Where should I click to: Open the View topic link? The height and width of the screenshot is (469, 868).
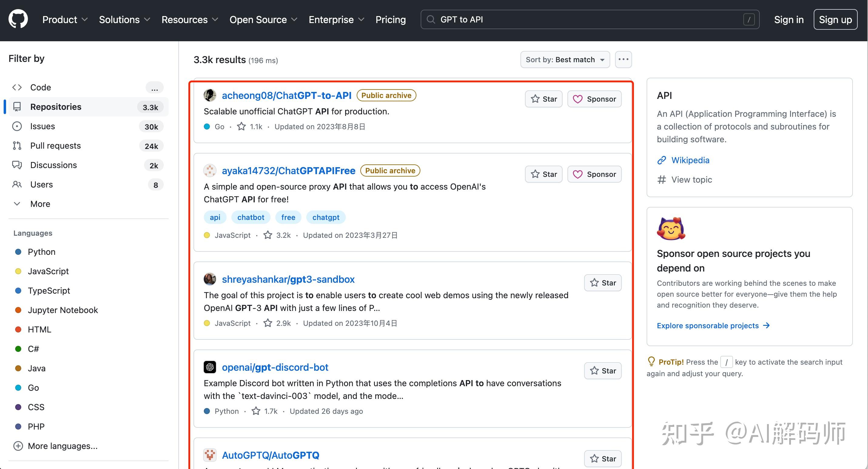coord(691,180)
